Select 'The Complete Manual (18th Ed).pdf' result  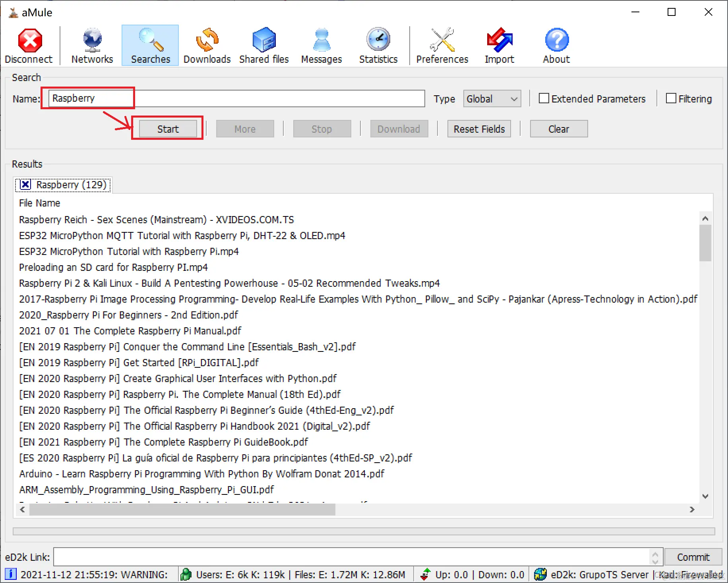[180, 394]
